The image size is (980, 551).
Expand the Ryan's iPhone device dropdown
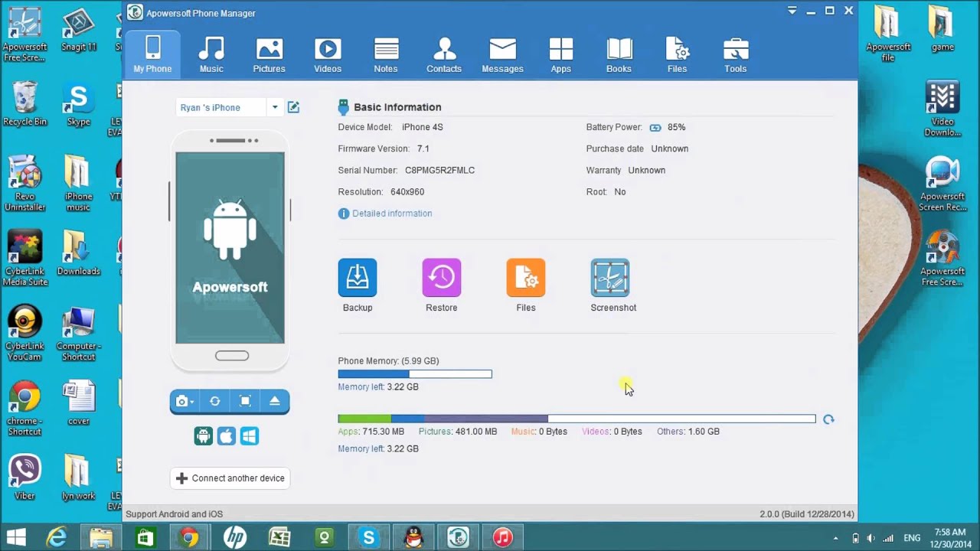(x=275, y=107)
